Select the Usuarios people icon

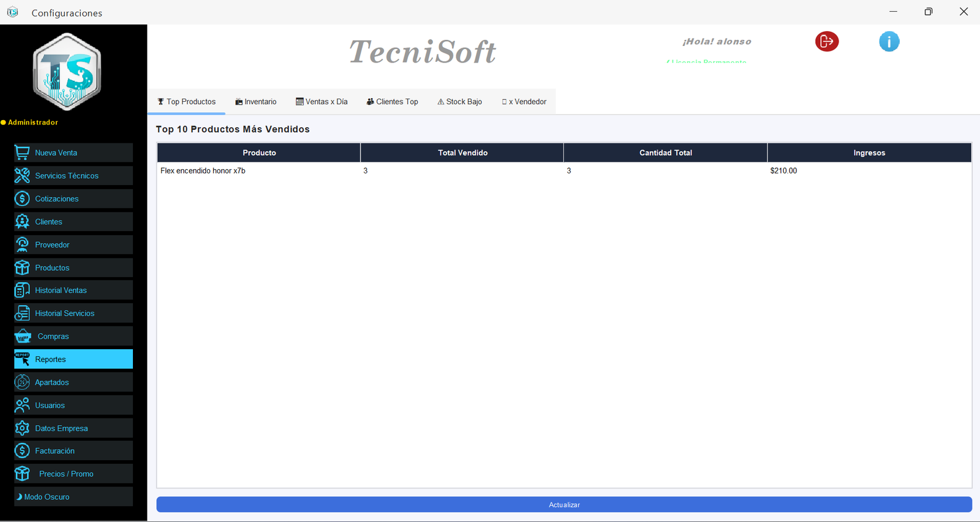(x=22, y=405)
